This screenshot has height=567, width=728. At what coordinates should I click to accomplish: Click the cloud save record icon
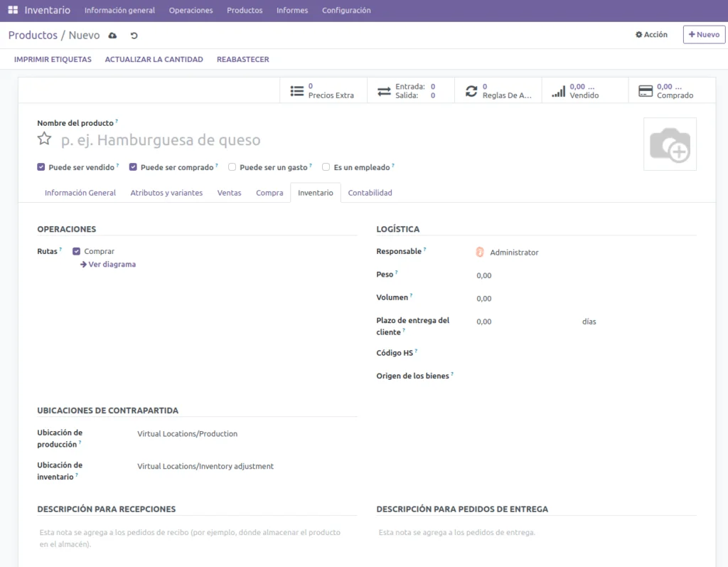[112, 36]
